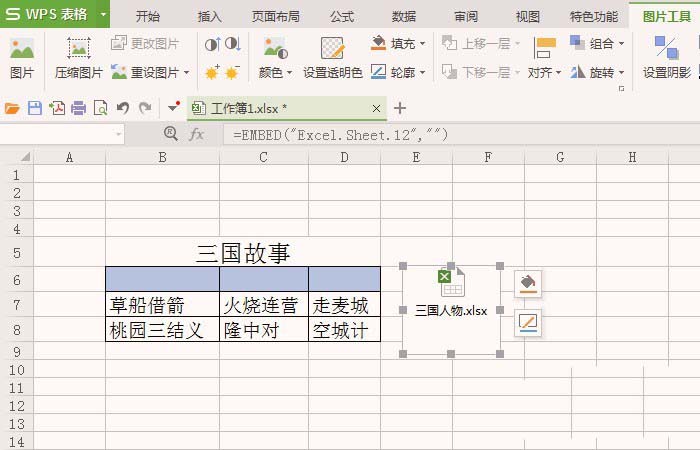
Task: Select the 工作簿1.xlsx document tab
Action: [x=287, y=108]
